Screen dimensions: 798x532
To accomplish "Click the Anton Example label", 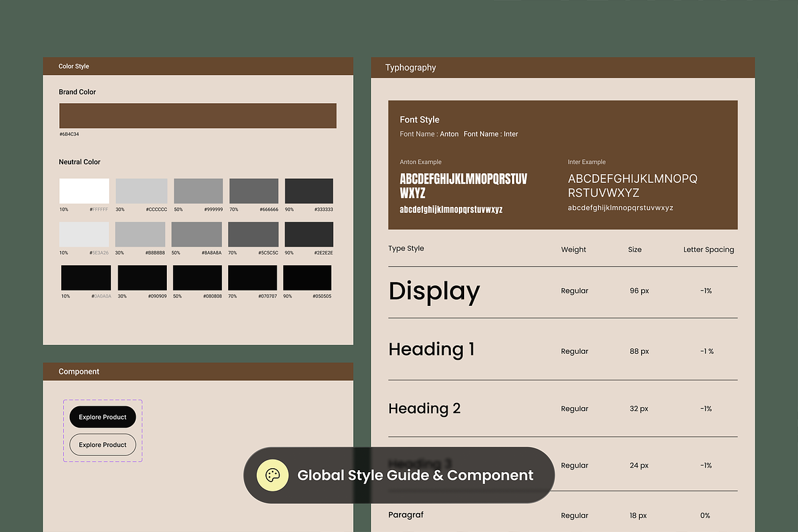I will [420, 162].
